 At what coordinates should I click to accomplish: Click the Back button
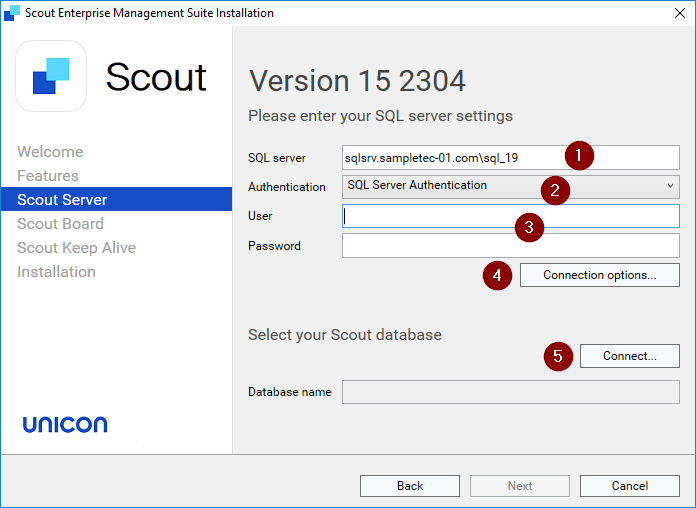(409, 486)
